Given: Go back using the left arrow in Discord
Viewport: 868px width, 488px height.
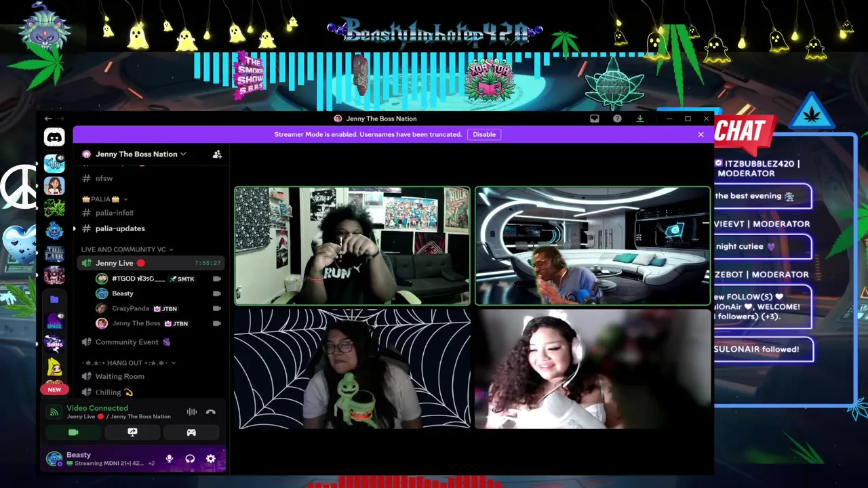Looking at the screenshot, I should (x=48, y=119).
